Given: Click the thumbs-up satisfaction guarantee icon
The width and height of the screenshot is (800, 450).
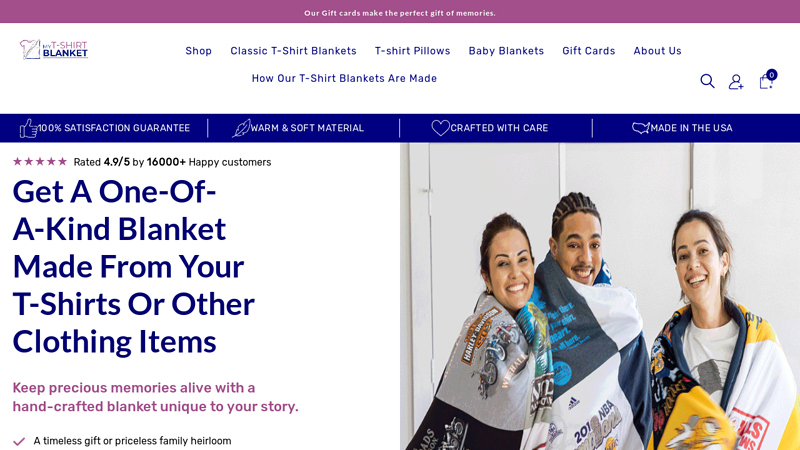Looking at the screenshot, I should tap(28, 128).
